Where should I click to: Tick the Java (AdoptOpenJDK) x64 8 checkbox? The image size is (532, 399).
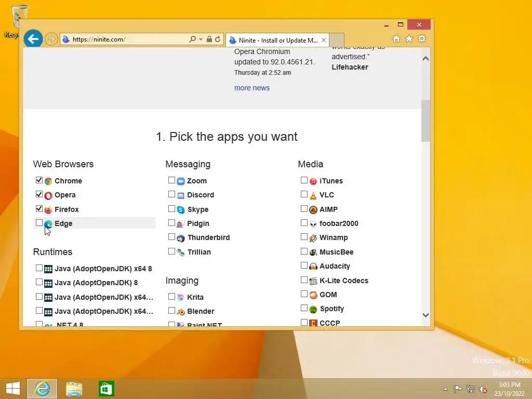pyautogui.click(x=39, y=268)
